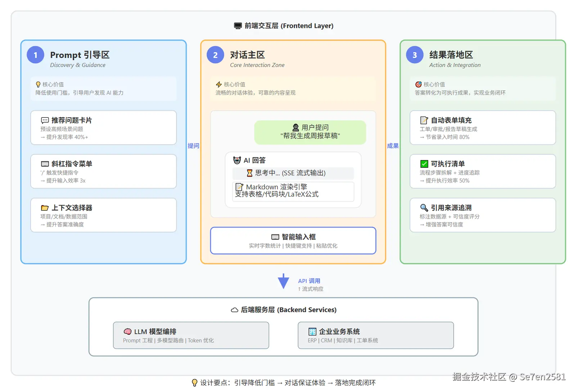This screenshot has width=576, height=392.
Task: Click the form icon beside 自动表单填充
Action: click(x=424, y=120)
